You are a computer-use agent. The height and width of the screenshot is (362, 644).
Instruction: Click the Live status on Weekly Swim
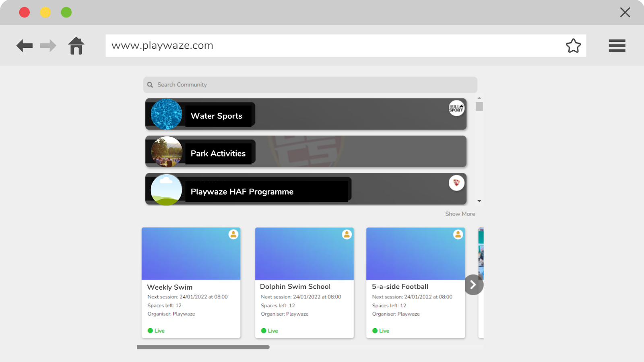click(156, 331)
